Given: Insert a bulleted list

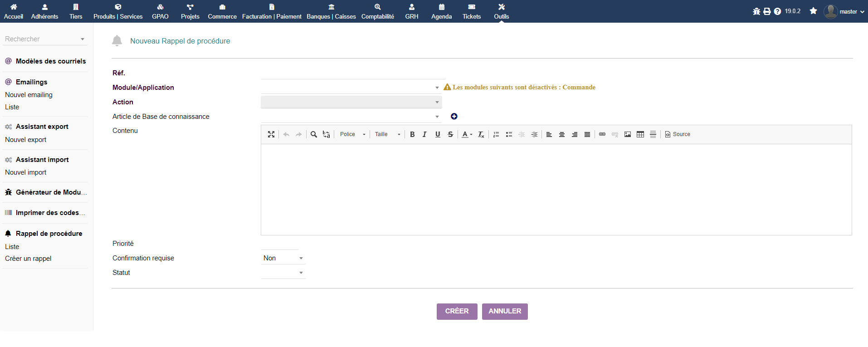Looking at the screenshot, I should [509, 134].
